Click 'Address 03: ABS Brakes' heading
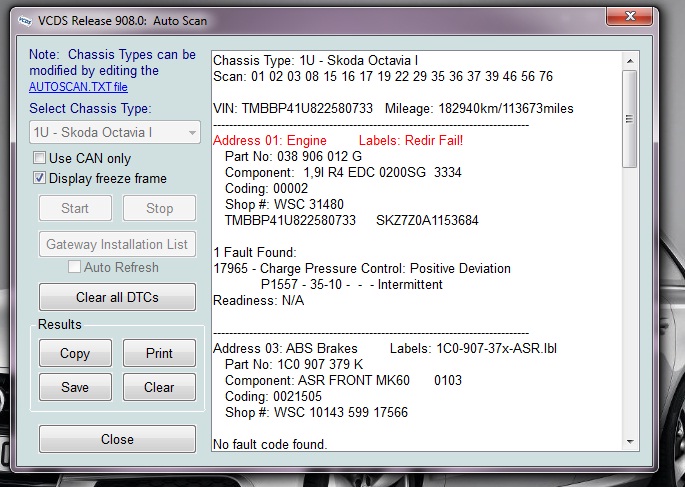Image resolution: width=685 pixels, height=487 pixels. tap(285, 349)
